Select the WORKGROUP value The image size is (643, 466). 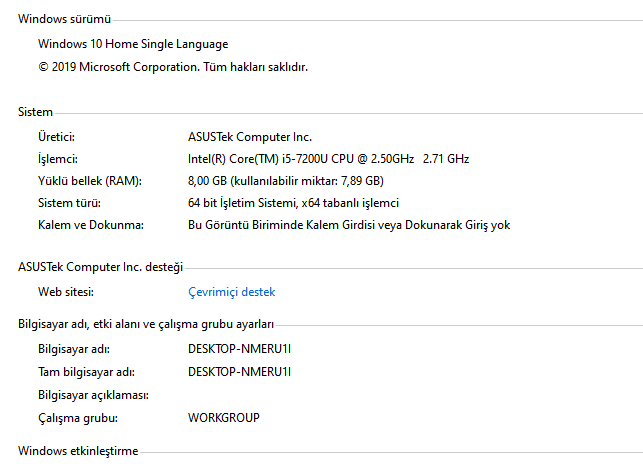223,418
